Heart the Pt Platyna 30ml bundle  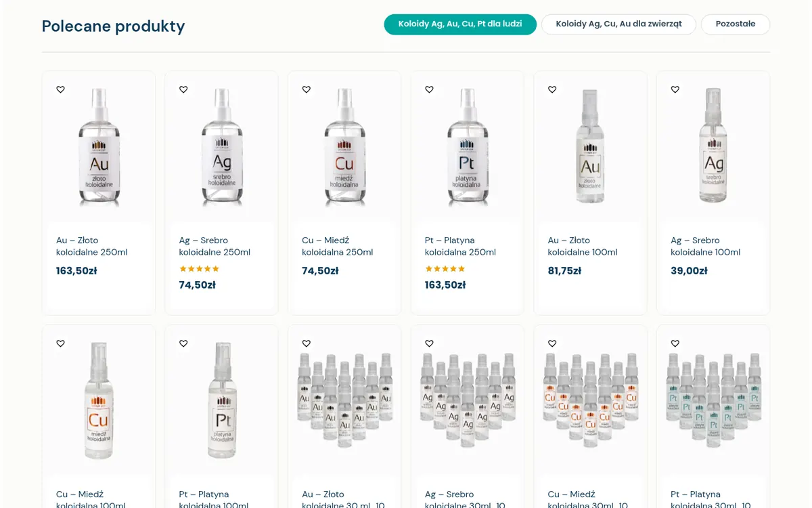675,343
